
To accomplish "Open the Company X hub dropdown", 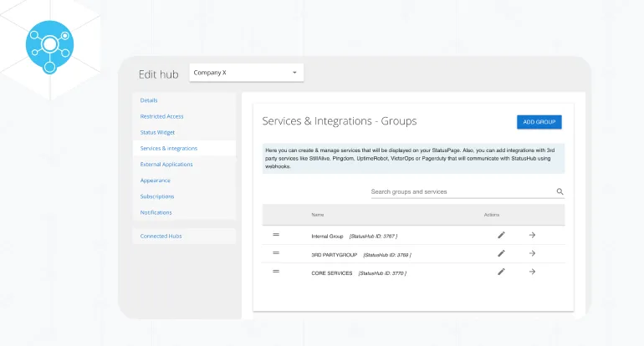I will pos(246,73).
